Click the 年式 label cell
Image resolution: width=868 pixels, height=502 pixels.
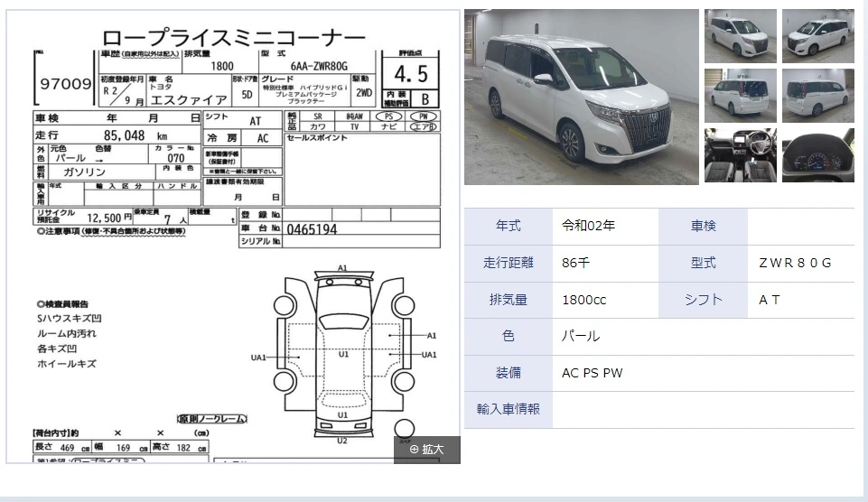pos(509,227)
